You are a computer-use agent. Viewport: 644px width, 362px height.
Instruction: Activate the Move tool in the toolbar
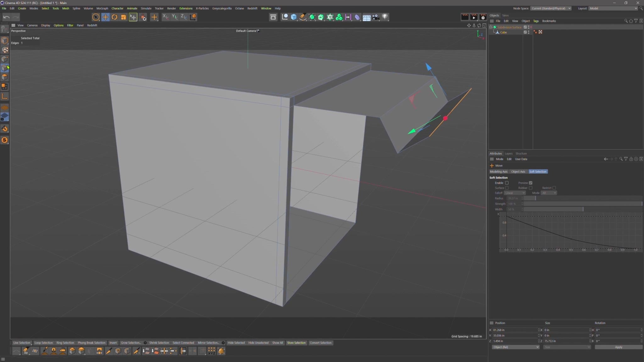pos(105,17)
